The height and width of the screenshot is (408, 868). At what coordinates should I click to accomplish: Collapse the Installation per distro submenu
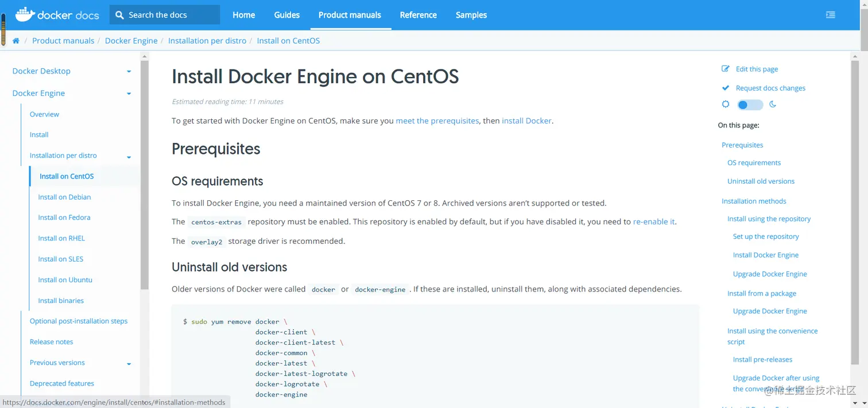(129, 157)
